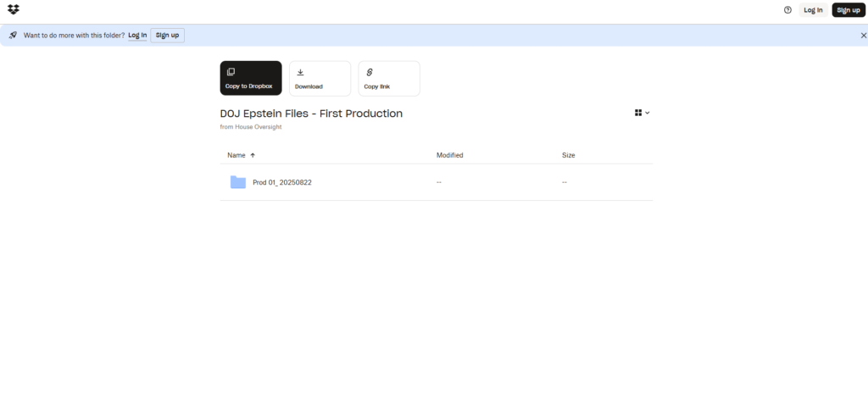Image resolution: width=868 pixels, height=405 pixels.
Task: Follow the Log in link in banner
Action: (137, 36)
